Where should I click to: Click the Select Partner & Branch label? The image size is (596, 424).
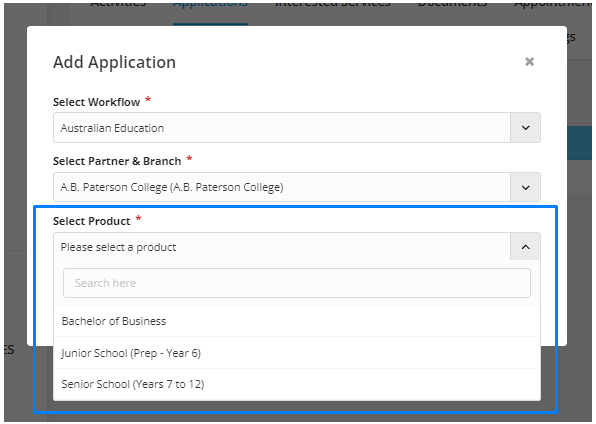(x=117, y=161)
